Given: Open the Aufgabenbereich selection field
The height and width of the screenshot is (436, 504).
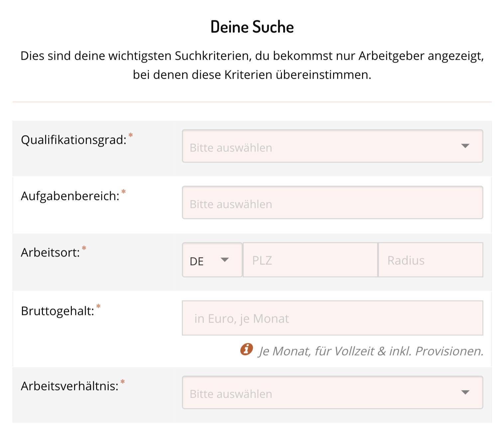Looking at the screenshot, I should point(332,203).
